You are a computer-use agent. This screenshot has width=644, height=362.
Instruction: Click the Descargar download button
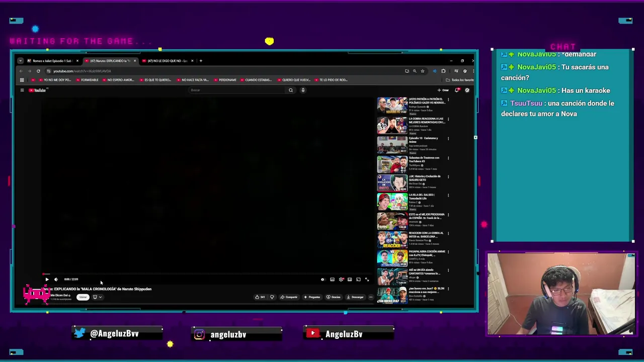click(x=355, y=297)
